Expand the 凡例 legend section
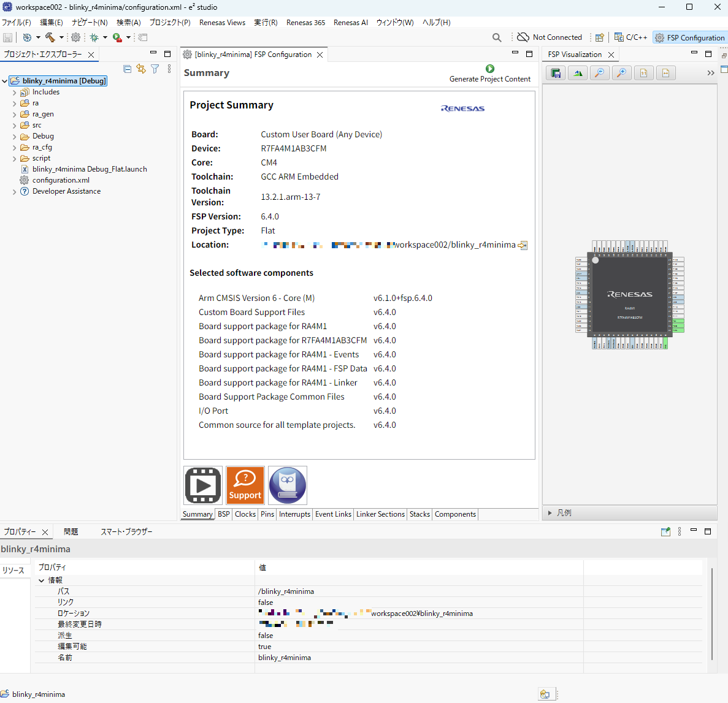The height and width of the screenshot is (703, 728). 550,513
